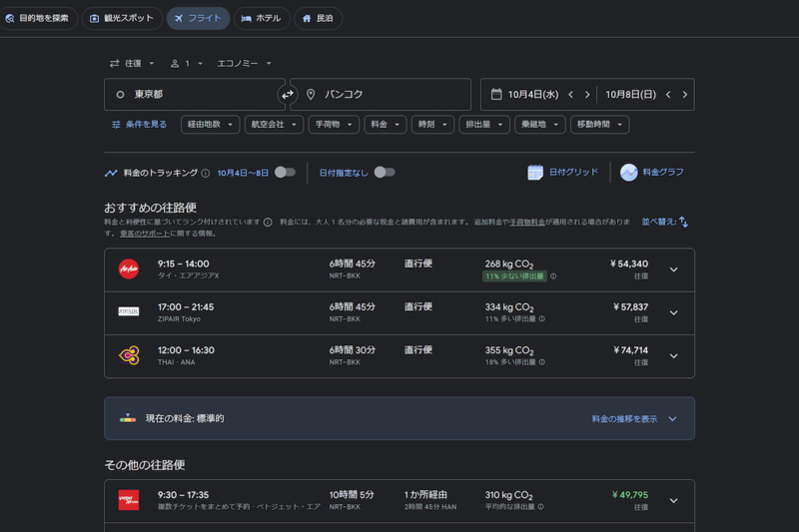Open the 料金グラフ chart icon
The image size is (799, 532).
(629, 173)
